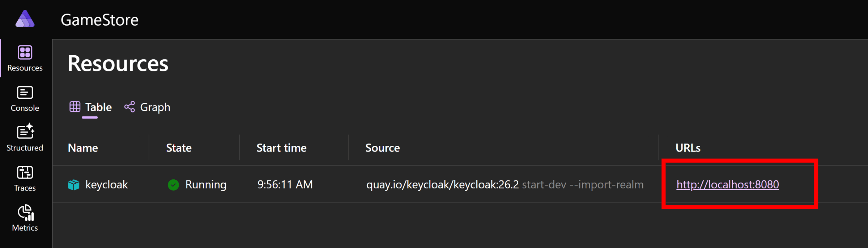868x248 pixels.
Task: Sort by the Start time column header
Action: pyautogui.click(x=281, y=148)
